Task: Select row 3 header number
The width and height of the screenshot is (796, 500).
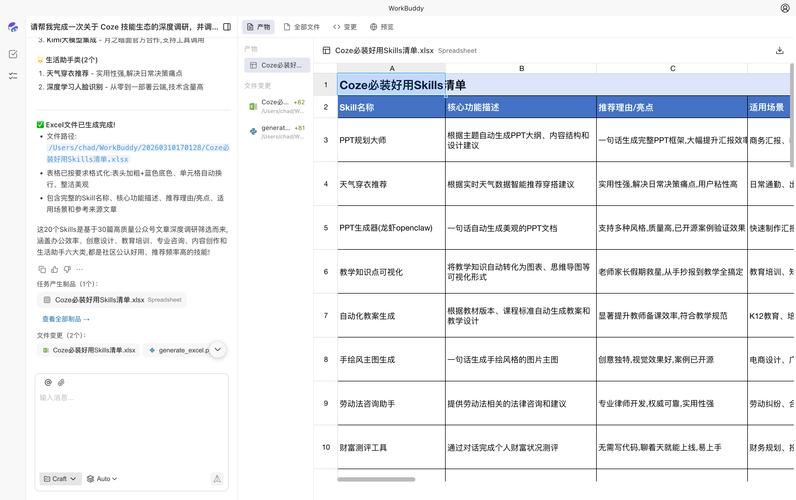Action: (325, 140)
